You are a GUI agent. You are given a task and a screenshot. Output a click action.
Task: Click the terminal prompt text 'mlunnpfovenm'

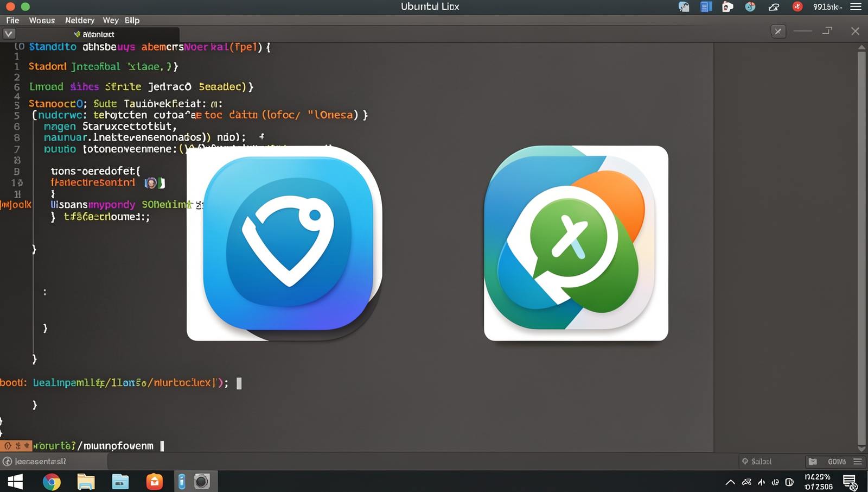click(119, 446)
